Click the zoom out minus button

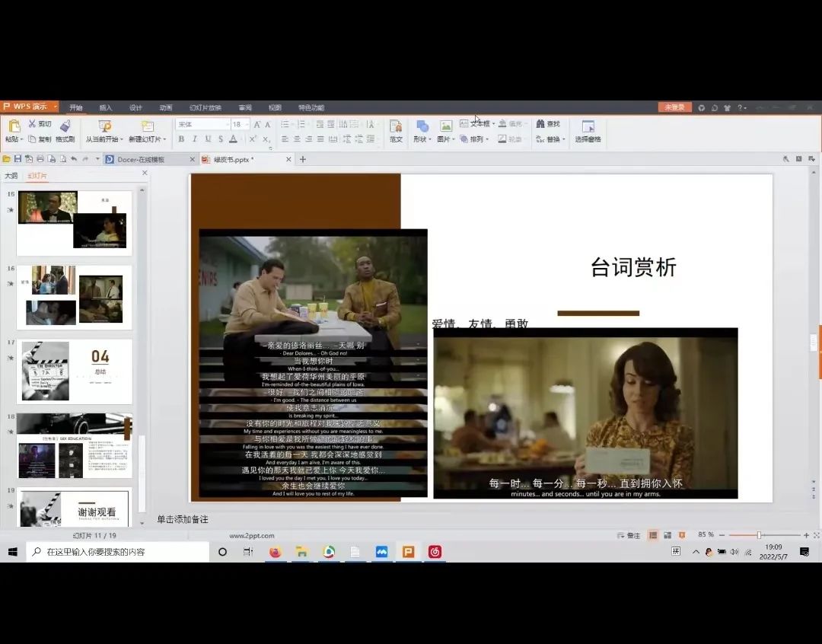(x=722, y=535)
